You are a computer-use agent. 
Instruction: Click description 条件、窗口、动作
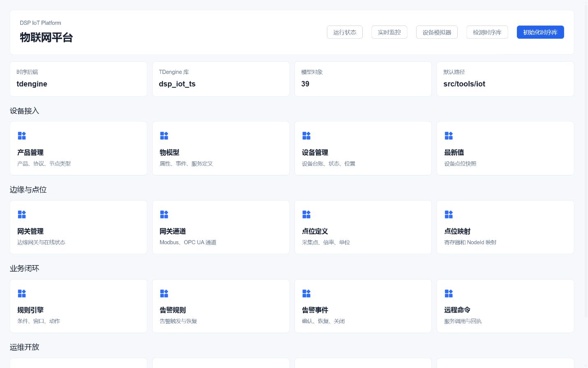pos(39,321)
